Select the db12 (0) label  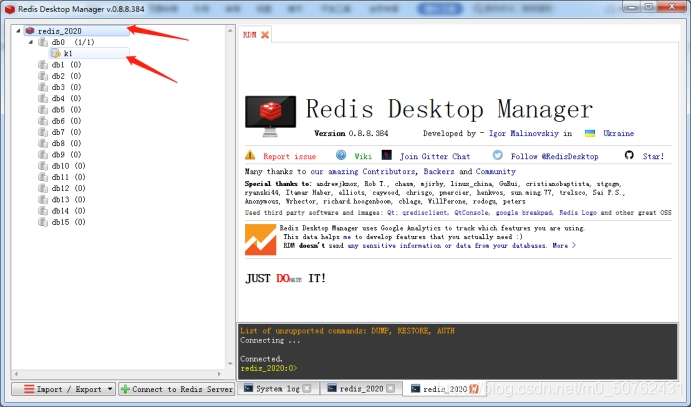click(68, 188)
